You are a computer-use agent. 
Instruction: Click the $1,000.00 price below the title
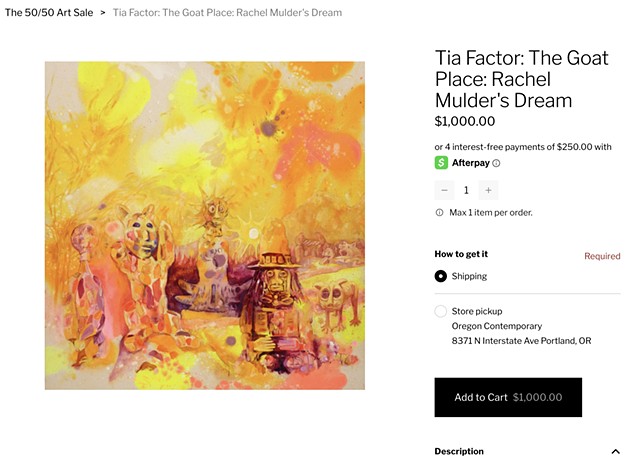[x=465, y=121]
